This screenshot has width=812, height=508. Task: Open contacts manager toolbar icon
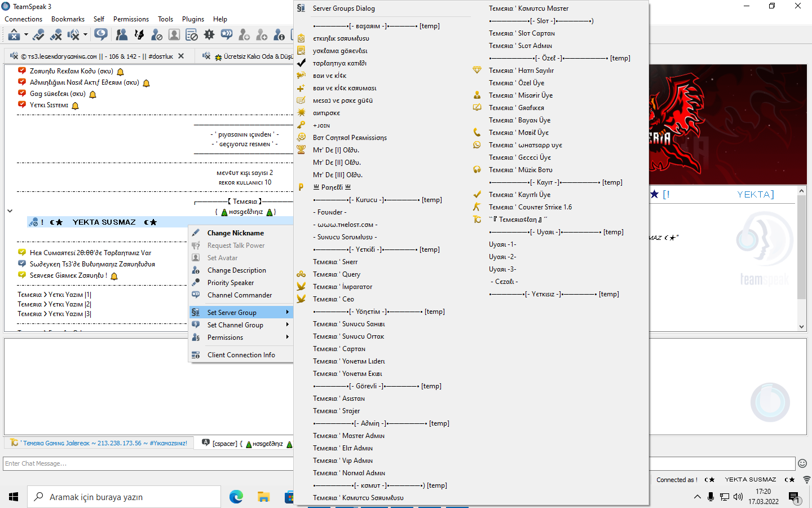(x=122, y=35)
